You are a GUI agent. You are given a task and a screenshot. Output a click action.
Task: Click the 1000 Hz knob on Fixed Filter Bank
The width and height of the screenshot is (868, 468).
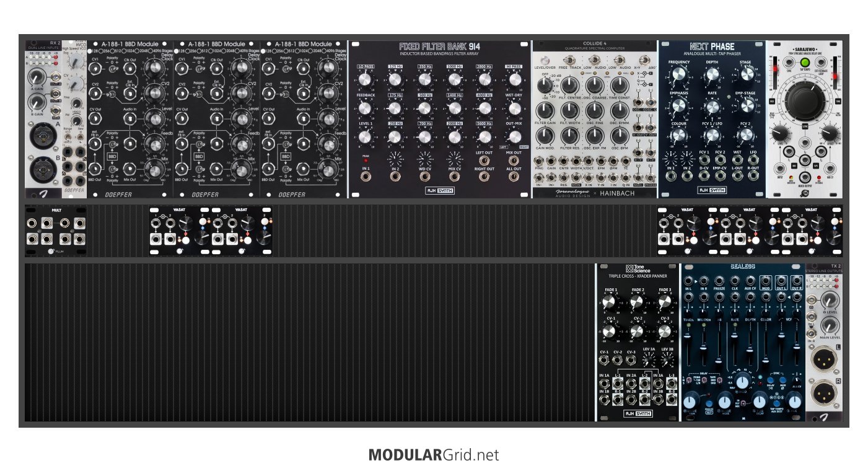(454, 79)
